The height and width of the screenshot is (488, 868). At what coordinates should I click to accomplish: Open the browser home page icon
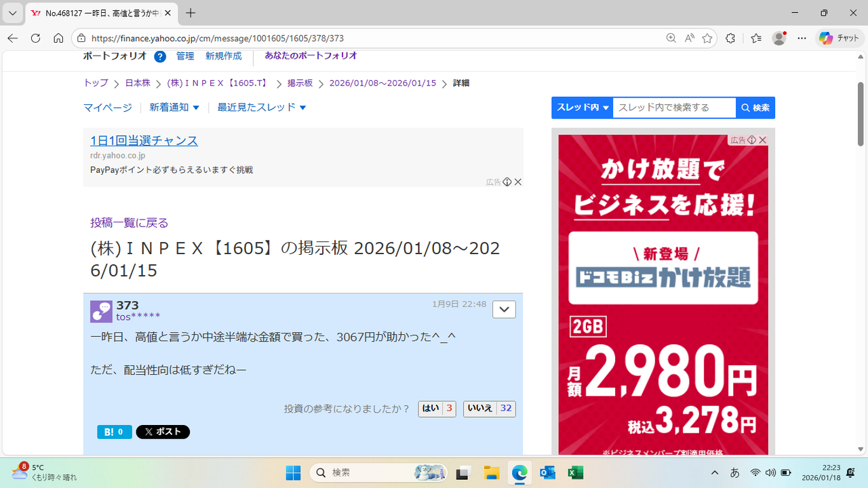59,39
